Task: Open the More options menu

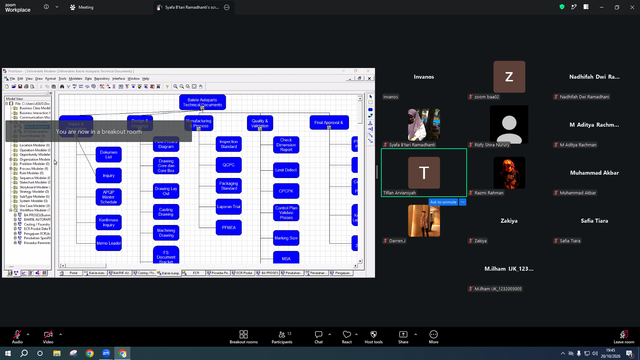Action: 433,337
